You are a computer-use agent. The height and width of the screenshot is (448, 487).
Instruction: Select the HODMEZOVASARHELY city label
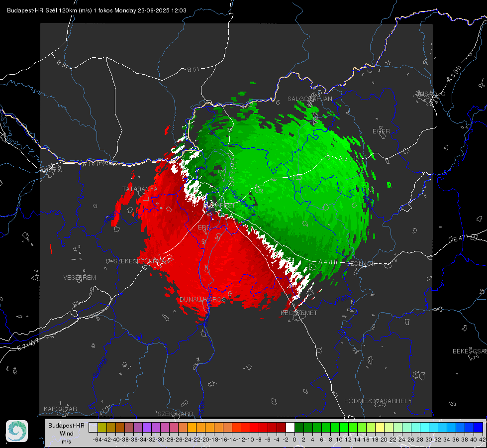coord(378,401)
